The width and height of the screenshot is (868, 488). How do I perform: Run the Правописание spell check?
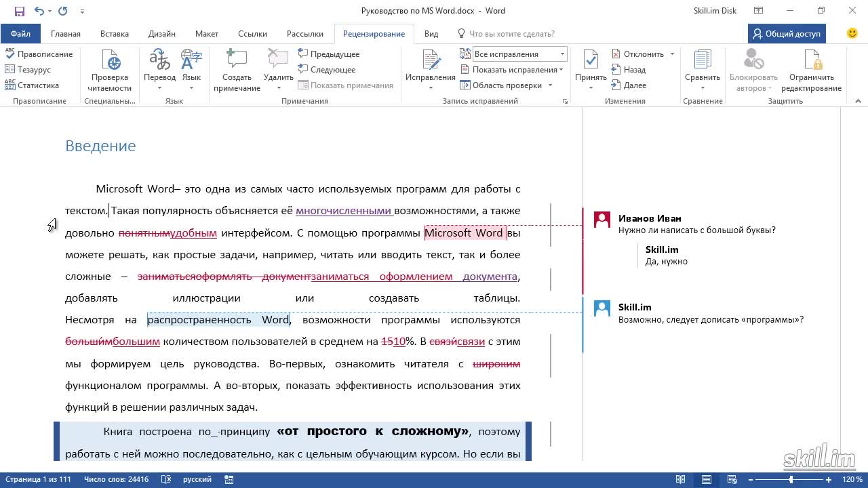(39, 54)
